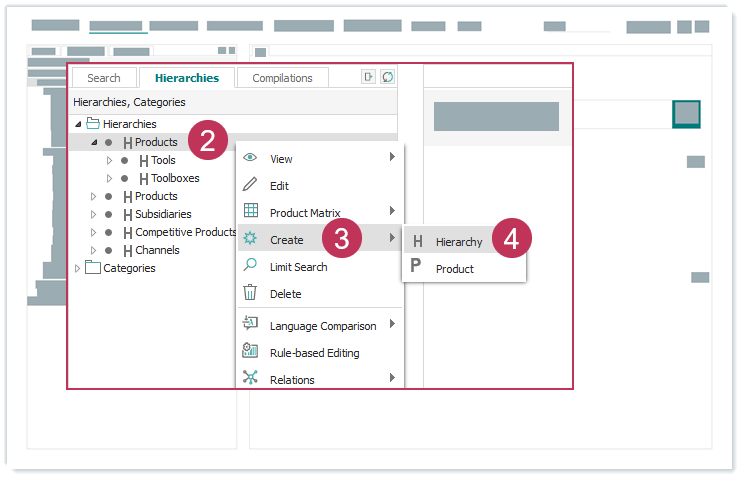Click the trash icon for Delete

[250, 293]
